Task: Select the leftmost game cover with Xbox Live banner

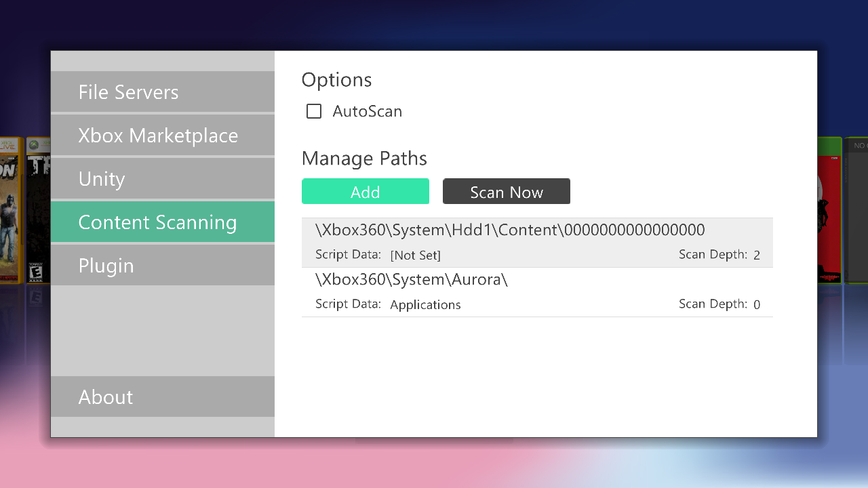Action: [9, 210]
